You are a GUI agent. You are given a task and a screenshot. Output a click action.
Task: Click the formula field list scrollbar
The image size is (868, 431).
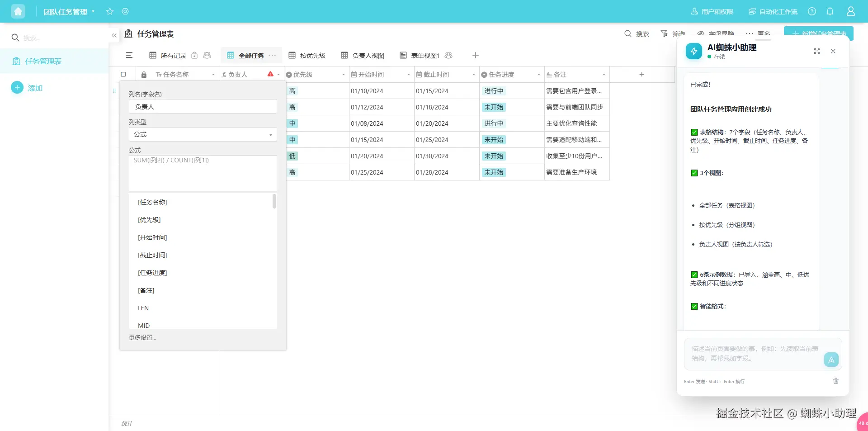[x=274, y=201]
